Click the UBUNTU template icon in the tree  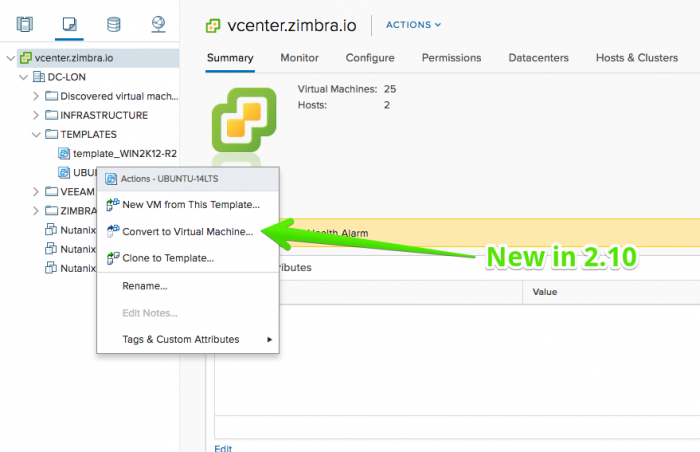[x=64, y=172]
